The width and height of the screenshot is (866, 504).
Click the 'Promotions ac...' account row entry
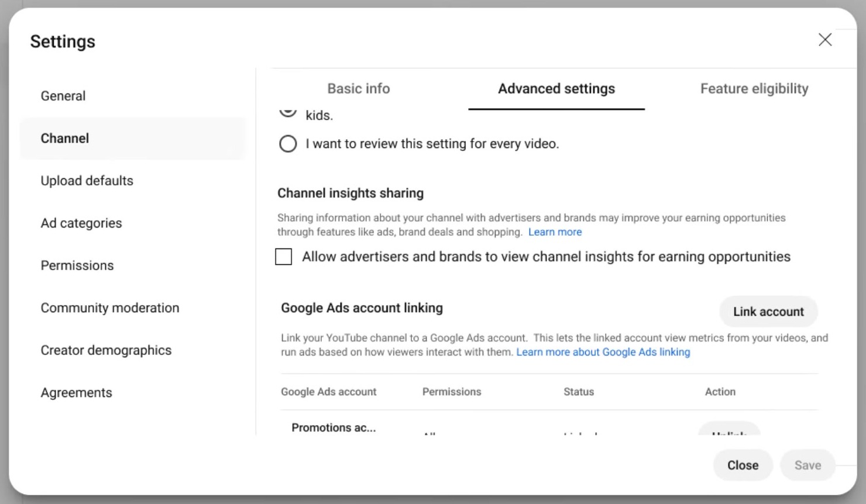(x=334, y=428)
